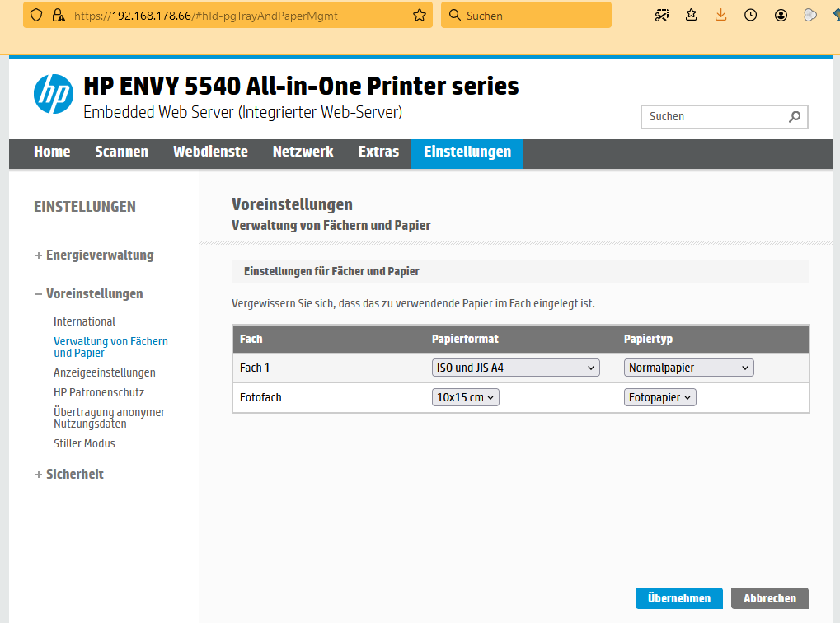Expand the Sicherheit section
Viewport: 840px width, 623px height.
click(69, 474)
